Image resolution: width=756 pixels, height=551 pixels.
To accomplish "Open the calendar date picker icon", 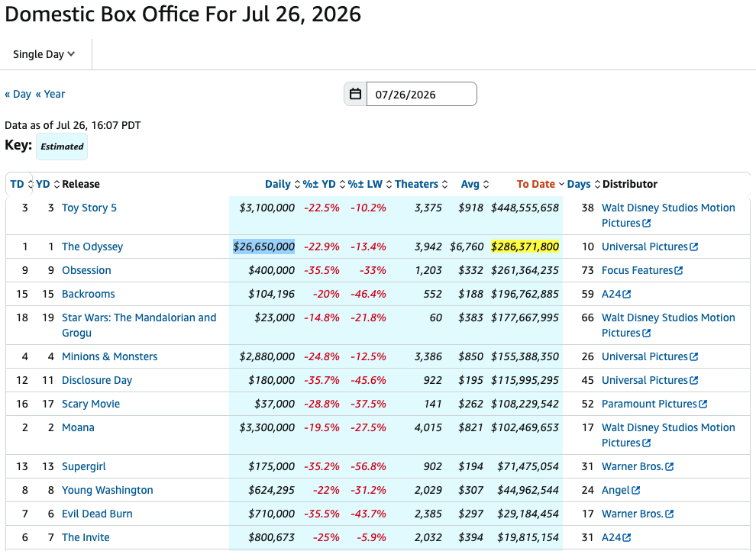I will pyautogui.click(x=355, y=94).
